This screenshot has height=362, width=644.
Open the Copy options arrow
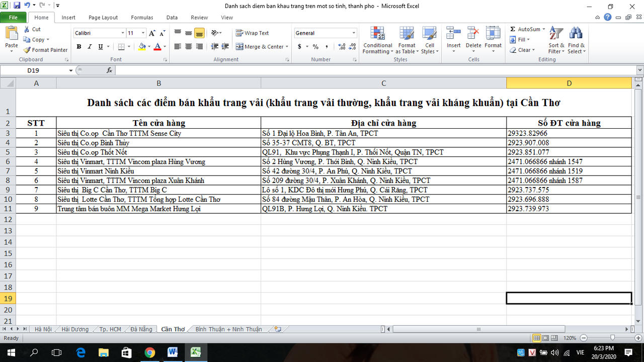coord(48,40)
